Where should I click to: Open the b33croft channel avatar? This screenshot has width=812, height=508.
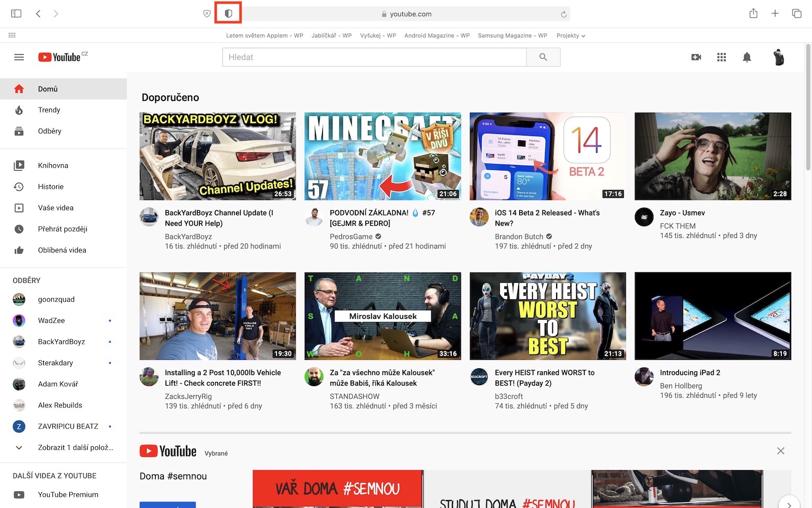click(479, 377)
